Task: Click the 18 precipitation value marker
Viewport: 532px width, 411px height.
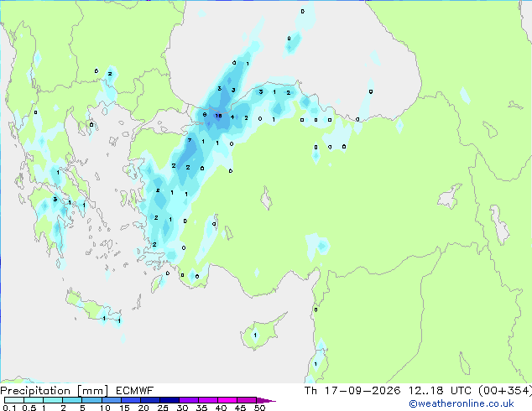Action: 218,116
